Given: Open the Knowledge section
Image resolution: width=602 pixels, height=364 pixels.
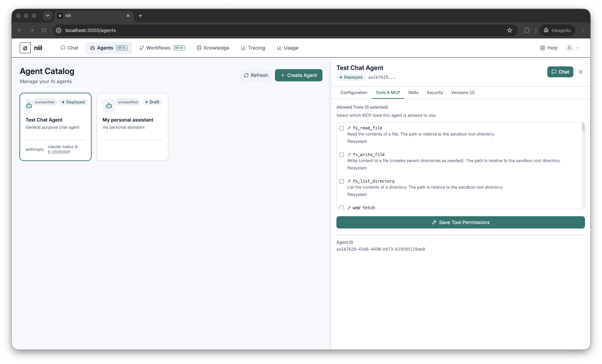Looking at the screenshot, I should pos(213,48).
